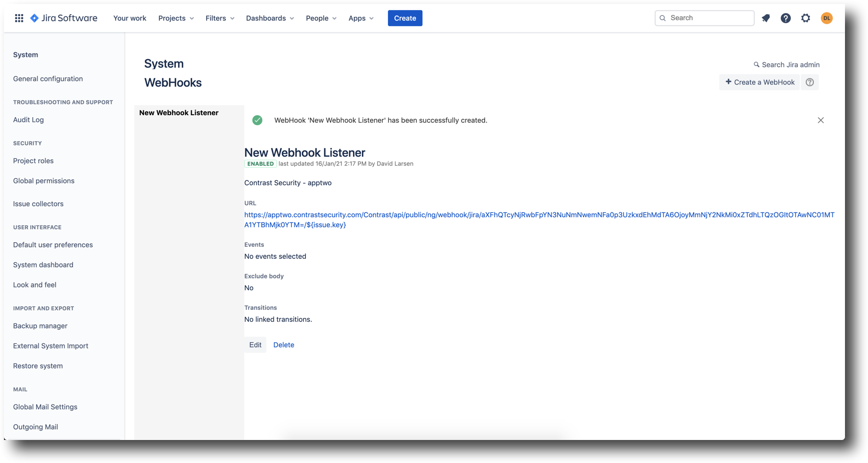868x463 pixels.
Task: Open Audit Log
Action: point(29,120)
